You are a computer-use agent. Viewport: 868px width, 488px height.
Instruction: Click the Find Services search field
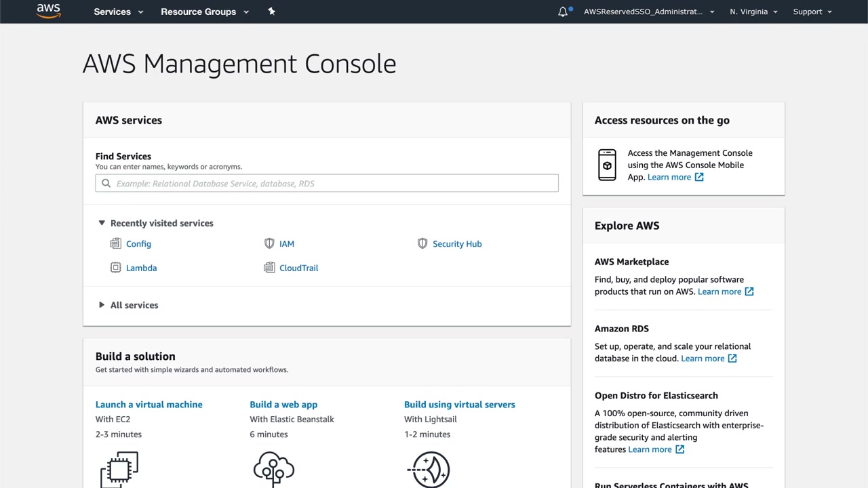pos(327,183)
